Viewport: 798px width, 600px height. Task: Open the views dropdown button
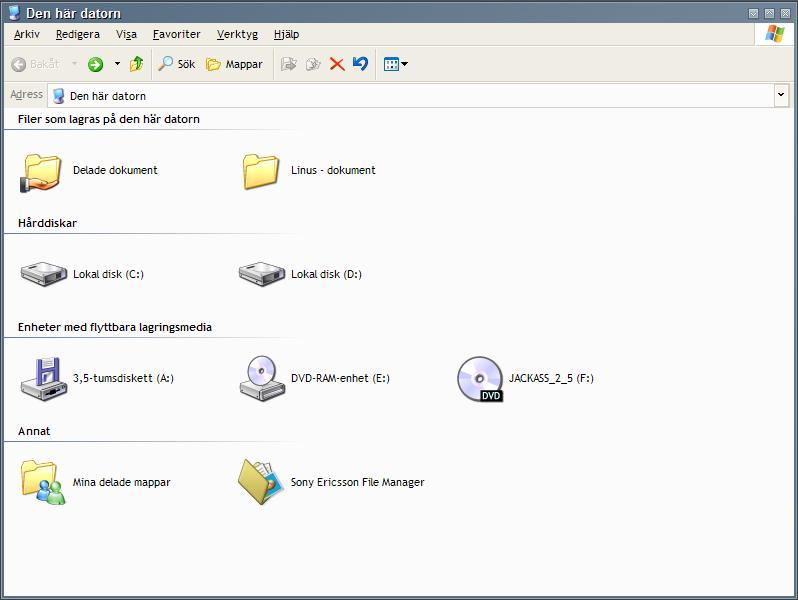[x=395, y=64]
